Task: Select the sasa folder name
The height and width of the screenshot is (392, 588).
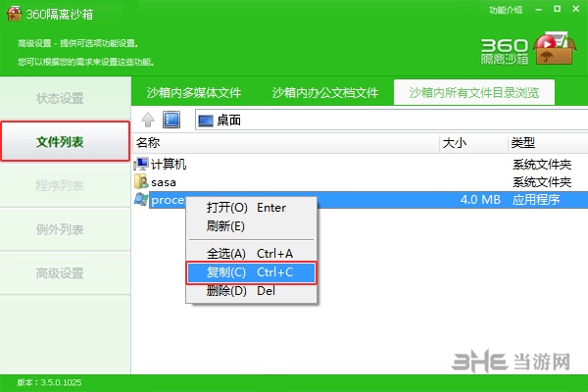Action: click(x=164, y=182)
